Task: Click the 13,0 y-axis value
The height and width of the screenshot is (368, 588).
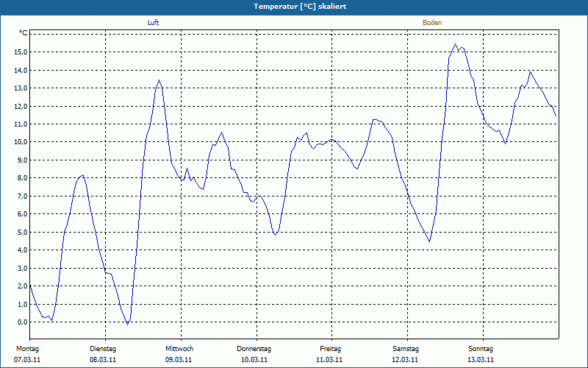Action: pyautogui.click(x=21, y=88)
